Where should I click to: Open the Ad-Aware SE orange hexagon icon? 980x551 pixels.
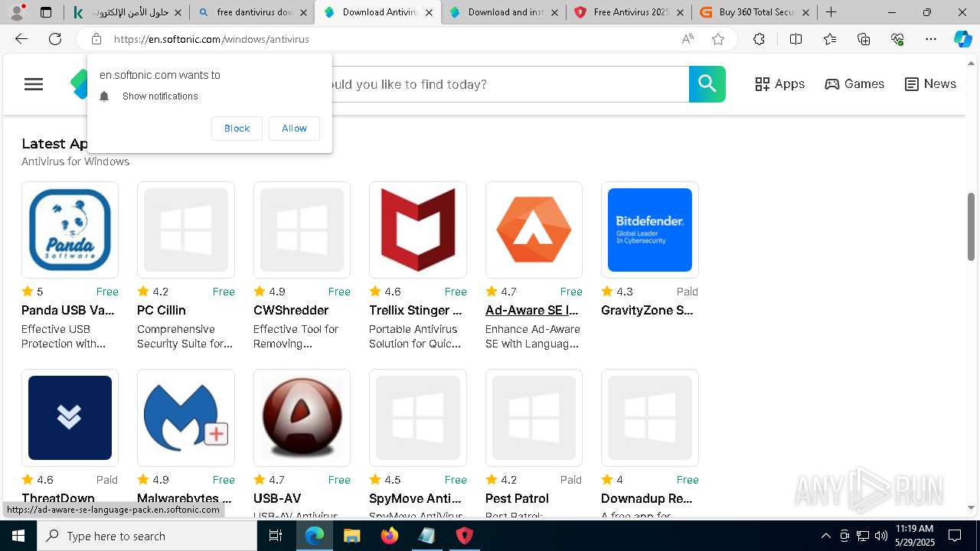(x=534, y=230)
